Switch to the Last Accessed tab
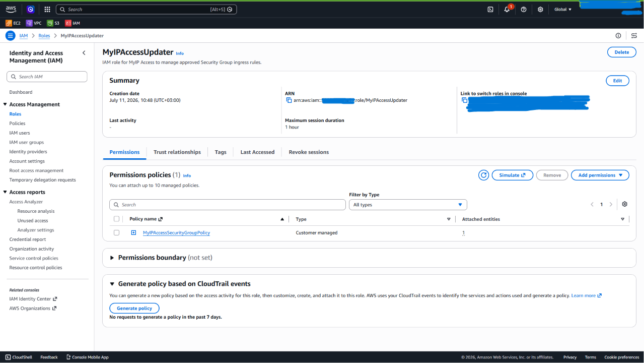 [x=257, y=152]
